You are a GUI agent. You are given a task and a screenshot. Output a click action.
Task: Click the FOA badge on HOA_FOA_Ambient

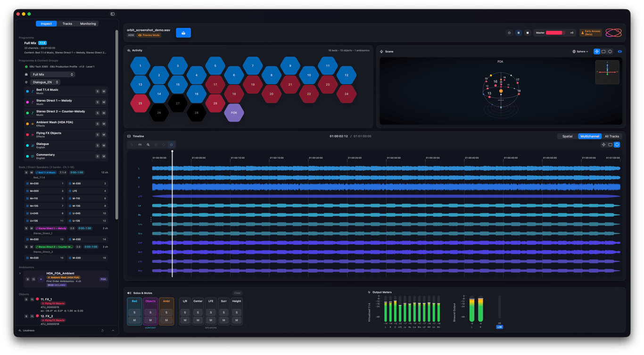pos(103,279)
